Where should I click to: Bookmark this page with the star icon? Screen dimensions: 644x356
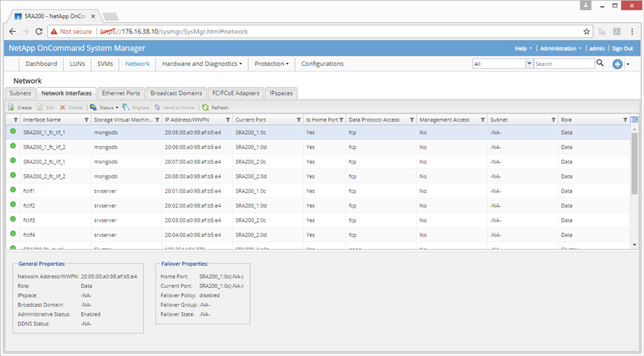click(586, 32)
